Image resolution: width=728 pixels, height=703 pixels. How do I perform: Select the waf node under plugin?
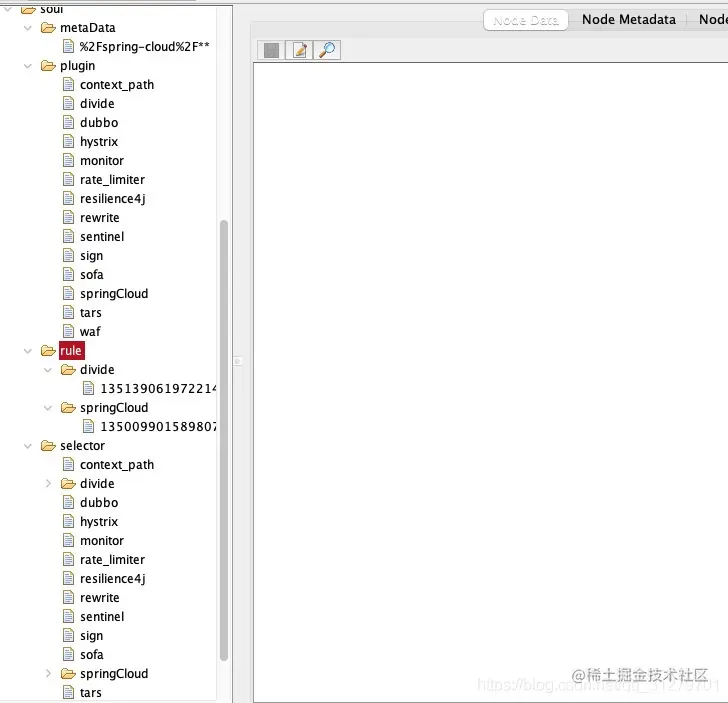pos(90,332)
